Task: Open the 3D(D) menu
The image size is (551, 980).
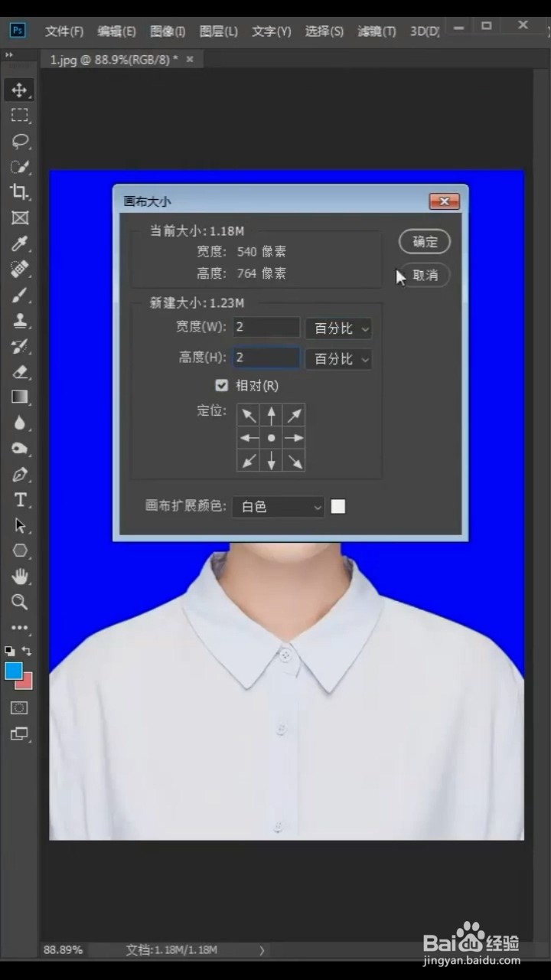Action: 425,31
